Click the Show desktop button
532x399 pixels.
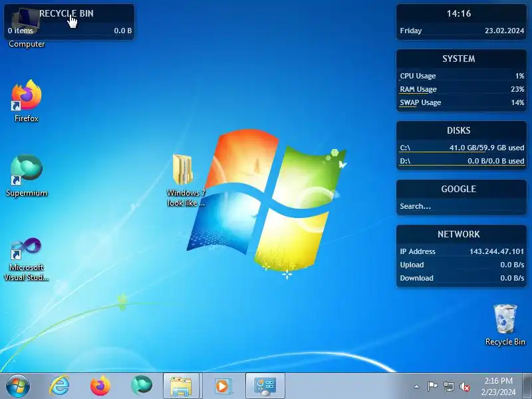point(527,386)
